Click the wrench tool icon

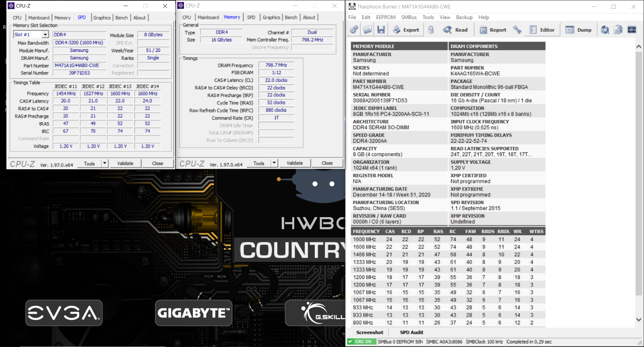pos(517,30)
